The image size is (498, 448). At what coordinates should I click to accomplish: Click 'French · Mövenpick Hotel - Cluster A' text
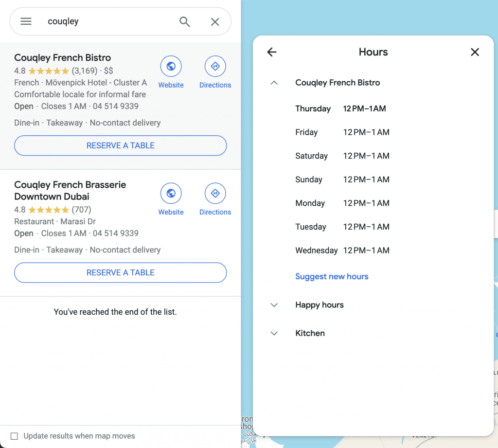(80, 83)
